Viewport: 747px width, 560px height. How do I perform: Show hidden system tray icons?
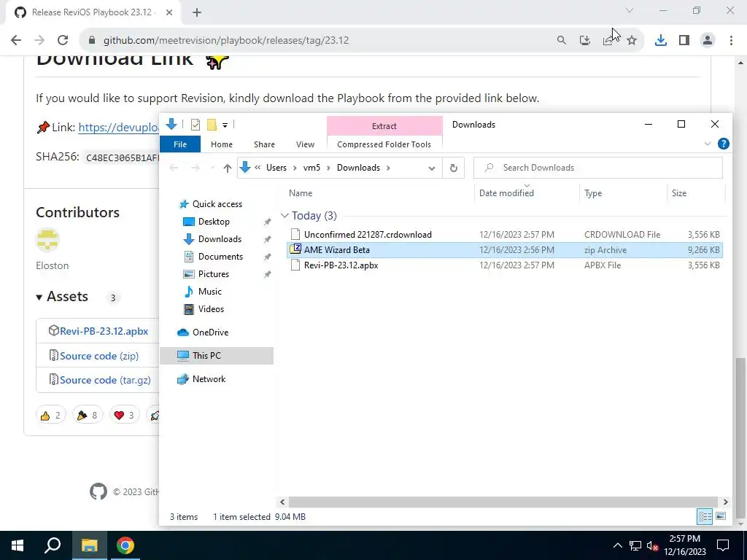click(x=617, y=545)
